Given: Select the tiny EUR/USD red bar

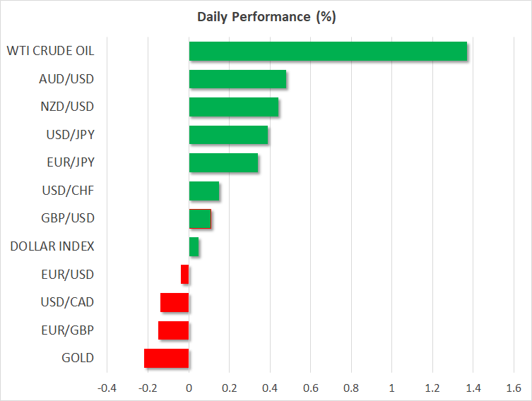Looking at the screenshot, I should coord(185,274).
